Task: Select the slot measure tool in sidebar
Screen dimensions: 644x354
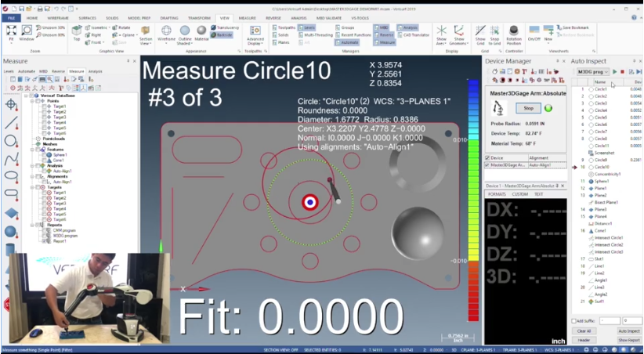Action: tap(11, 193)
